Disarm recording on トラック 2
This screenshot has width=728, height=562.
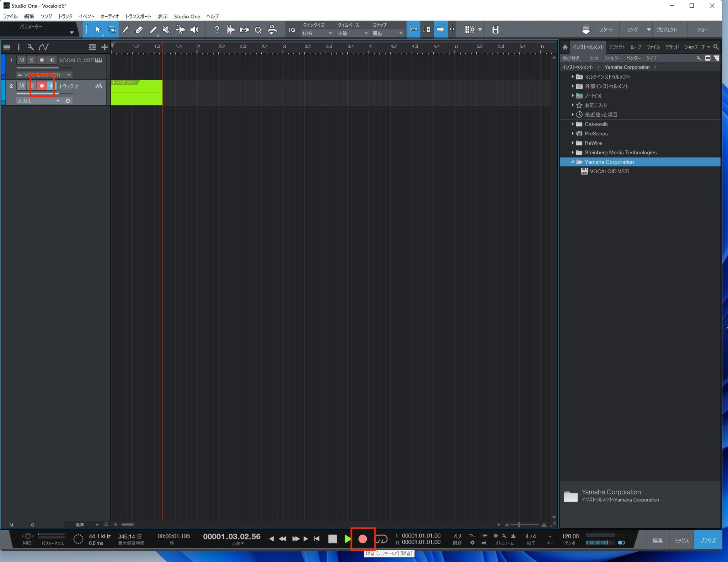(x=42, y=86)
